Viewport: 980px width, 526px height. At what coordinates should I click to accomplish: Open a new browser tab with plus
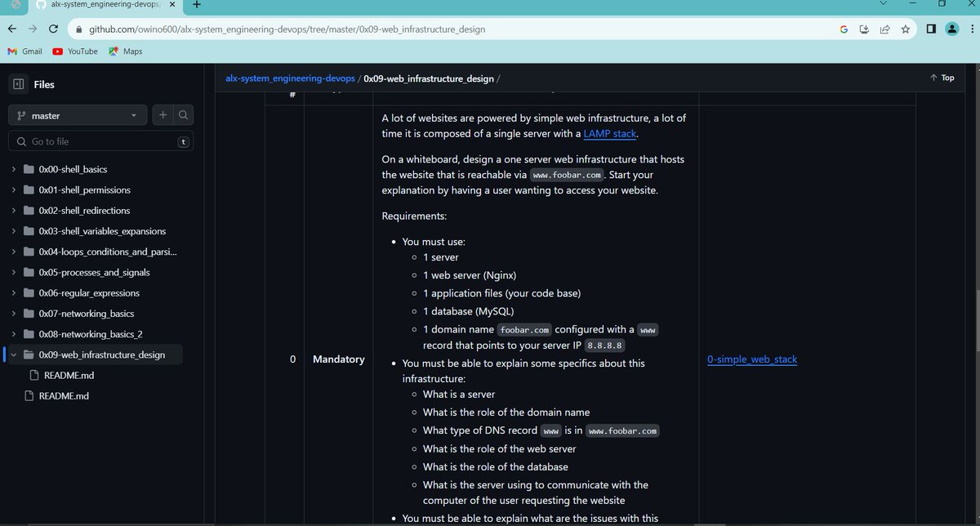(x=197, y=4)
